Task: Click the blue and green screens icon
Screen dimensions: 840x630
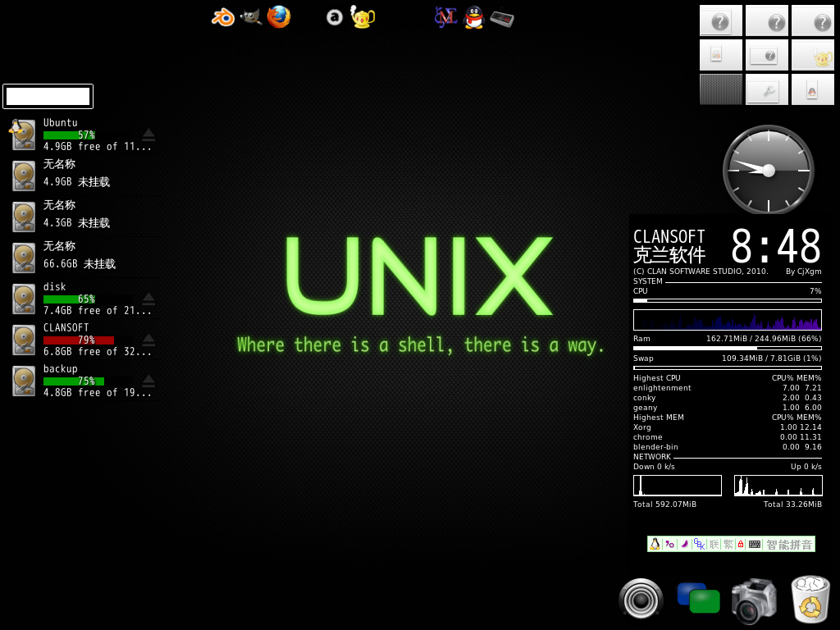Action: coord(698,598)
